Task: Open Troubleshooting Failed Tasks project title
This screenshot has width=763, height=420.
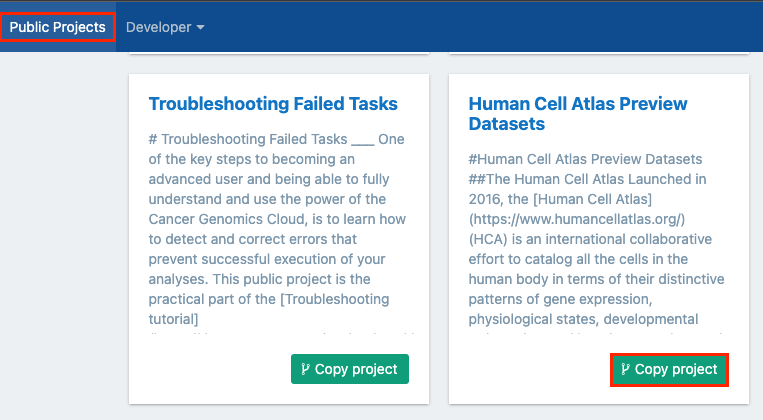Action: click(x=273, y=104)
